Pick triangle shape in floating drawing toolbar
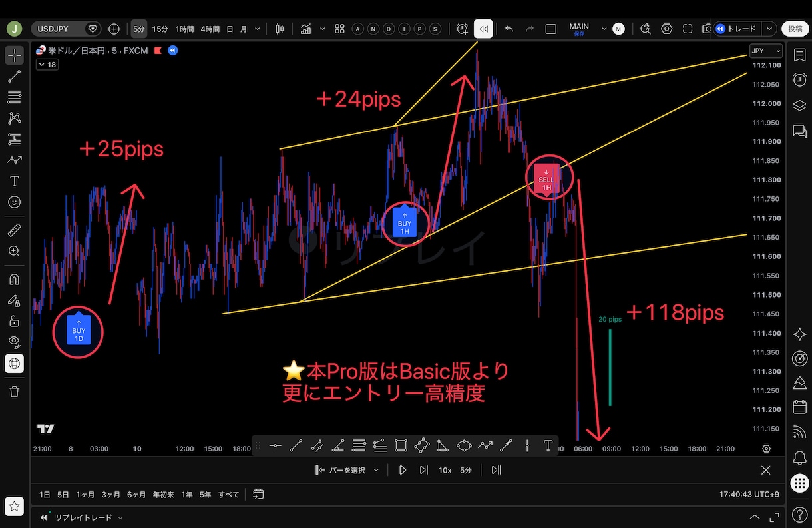Viewport: 812px width, 528px height. [443, 446]
